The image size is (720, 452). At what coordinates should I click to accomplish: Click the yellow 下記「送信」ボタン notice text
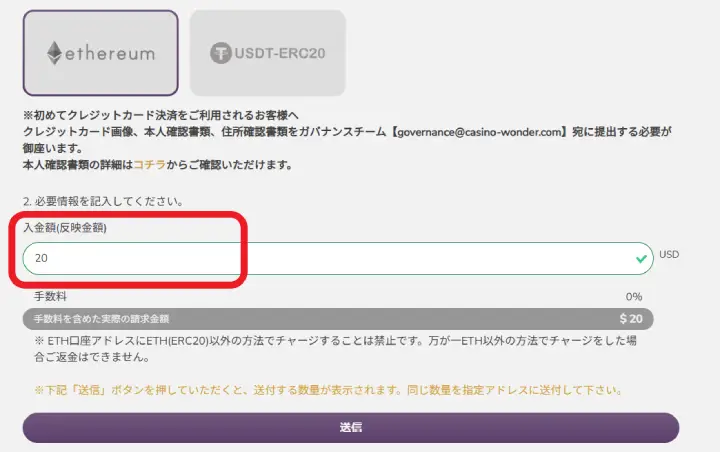pos(329,390)
